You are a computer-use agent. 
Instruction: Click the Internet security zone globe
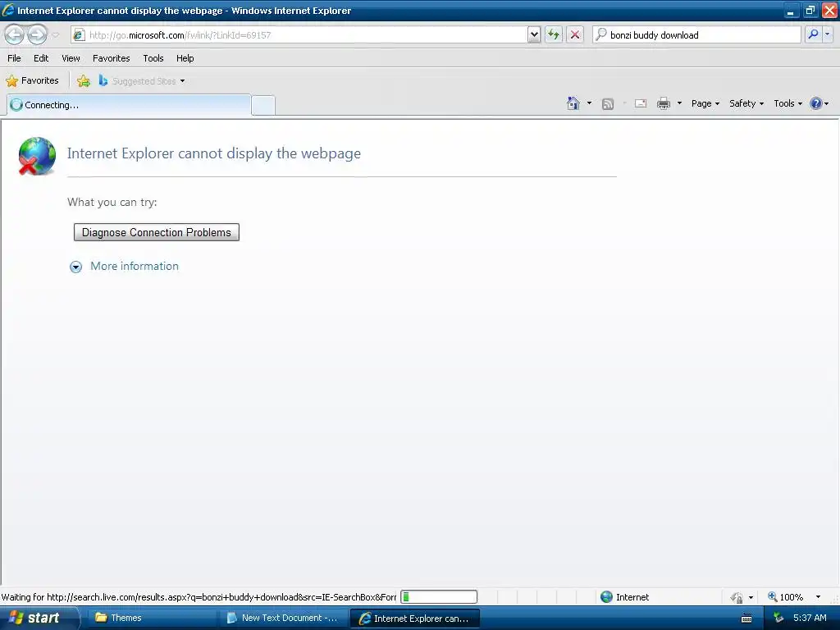coord(606,597)
